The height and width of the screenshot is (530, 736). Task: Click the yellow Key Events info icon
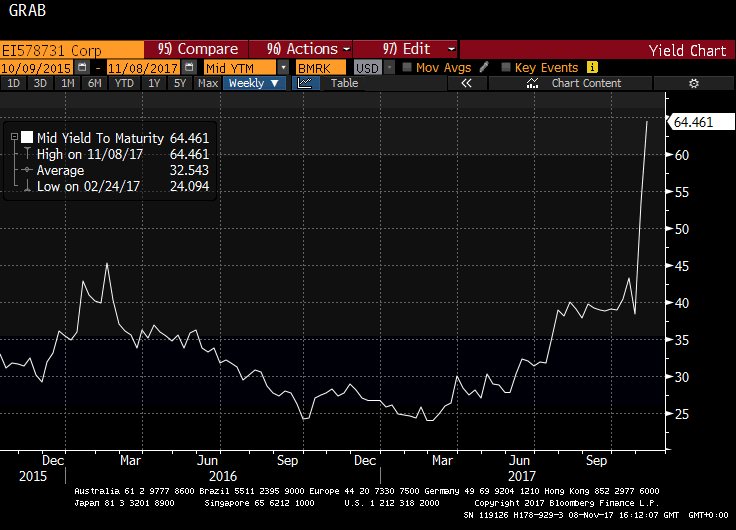click(x=592, y=67)
